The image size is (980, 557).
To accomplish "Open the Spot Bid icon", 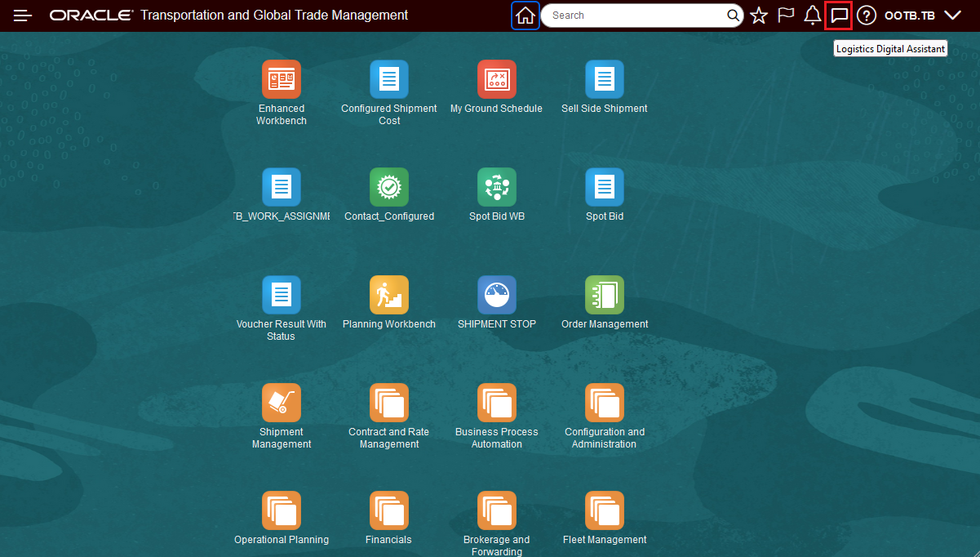I will click(605, 187).
